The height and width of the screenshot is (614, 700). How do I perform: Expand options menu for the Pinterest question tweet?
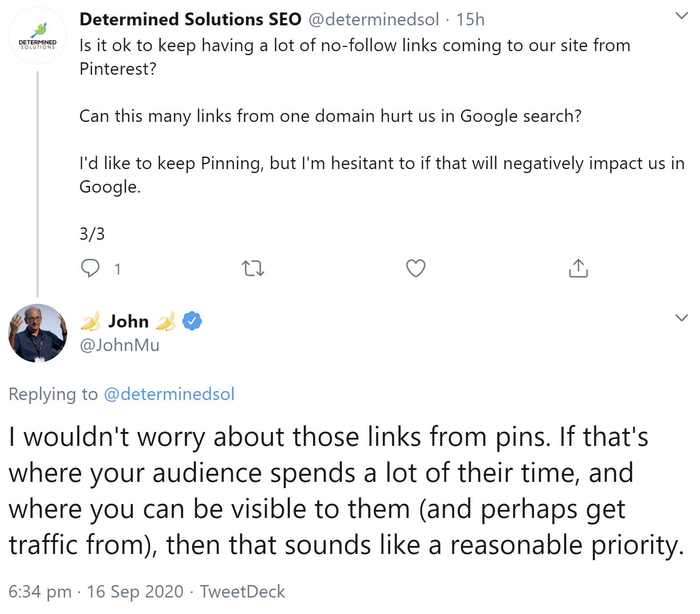[x=682, y=16]
